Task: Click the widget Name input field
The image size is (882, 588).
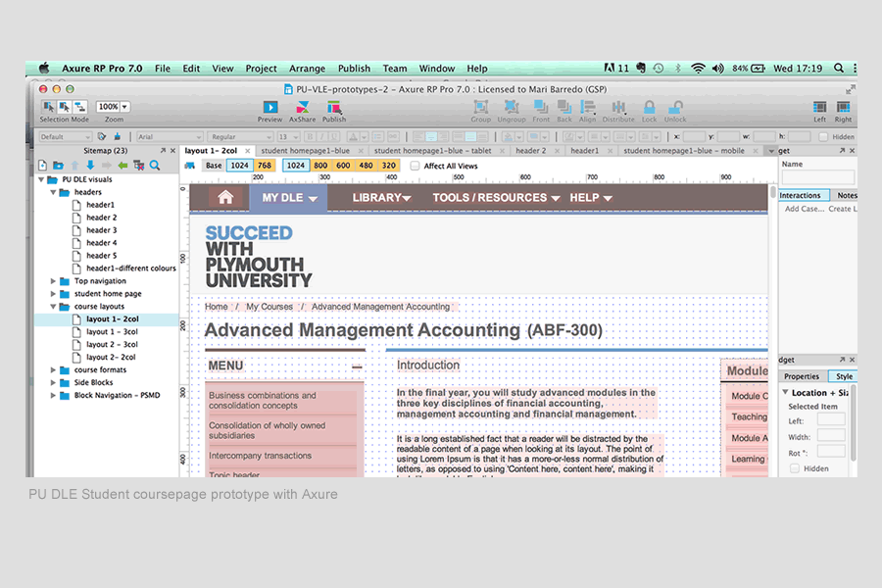Action: point(817,177)
